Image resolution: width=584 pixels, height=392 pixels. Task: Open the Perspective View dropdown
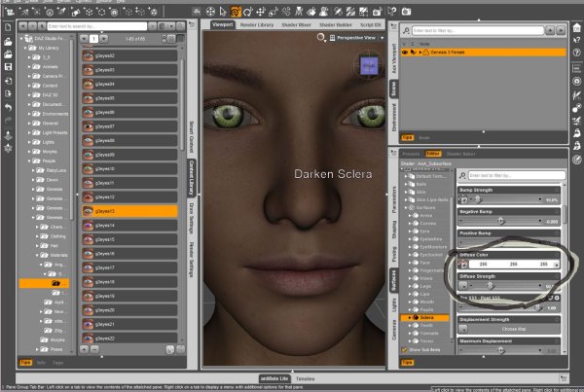click(x=354, y=37)
